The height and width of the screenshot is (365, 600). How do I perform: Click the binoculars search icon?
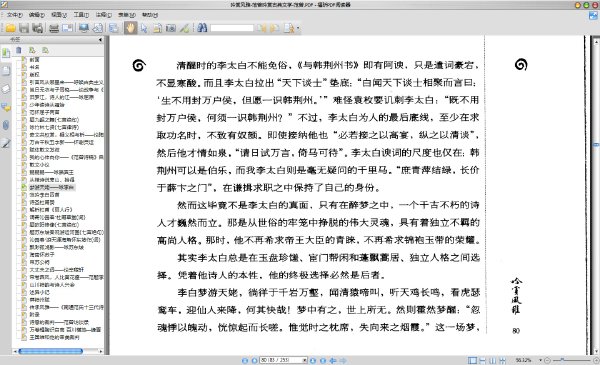tap(202, 28)
